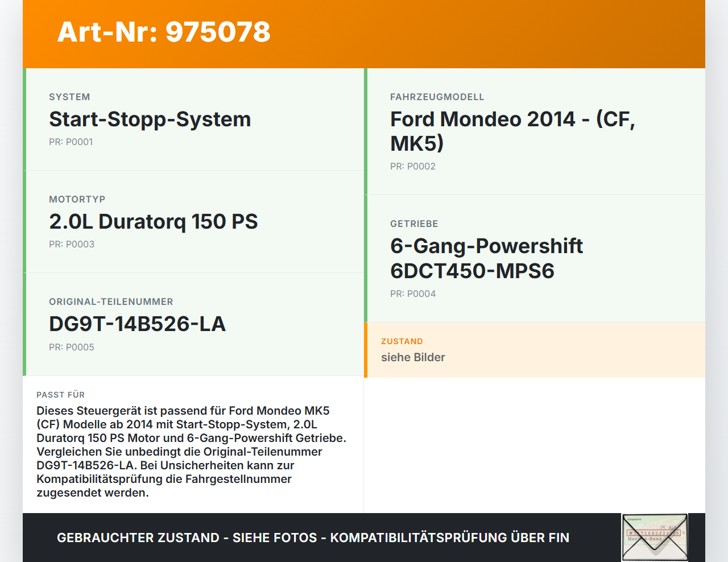Click the 'PASST FÜR' label
728x562 pixels.
pos(61,394)
